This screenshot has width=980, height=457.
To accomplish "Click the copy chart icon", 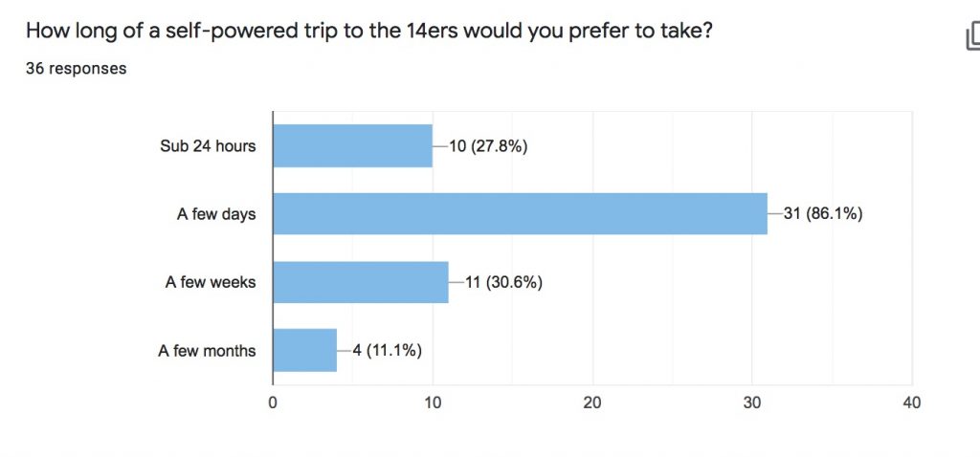I will click(971, 36).
